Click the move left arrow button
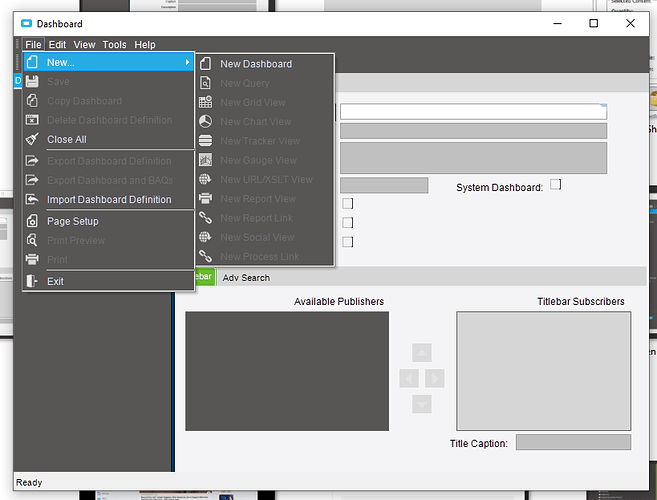The image size is (657, 500). (x=409, y=378)
